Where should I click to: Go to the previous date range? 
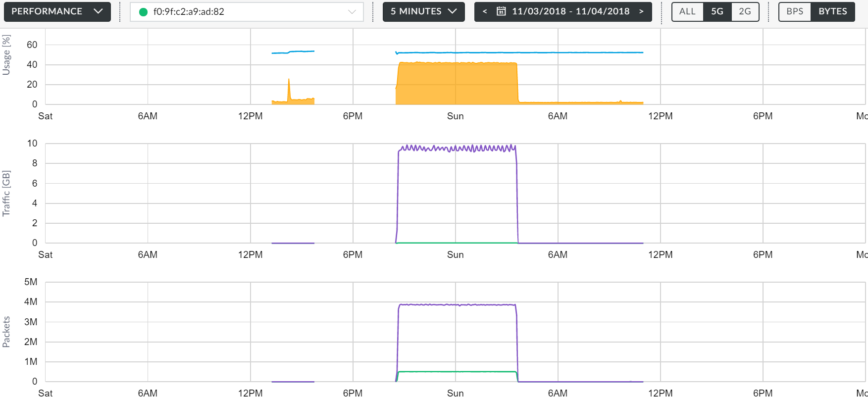click(485, 11)
